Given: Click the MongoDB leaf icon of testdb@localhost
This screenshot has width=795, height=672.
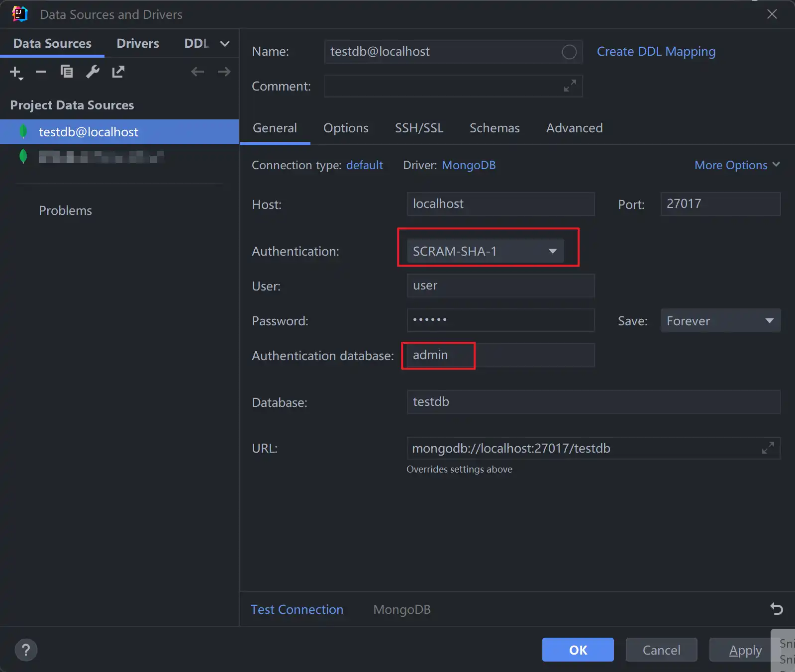Looking at the screenshot, I should [23, 132].
